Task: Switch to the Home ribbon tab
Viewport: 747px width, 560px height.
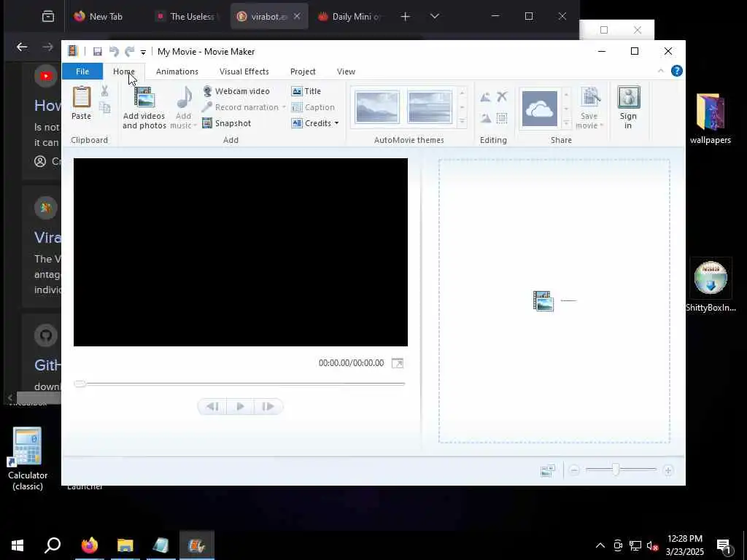Action: tap(124, 71)
